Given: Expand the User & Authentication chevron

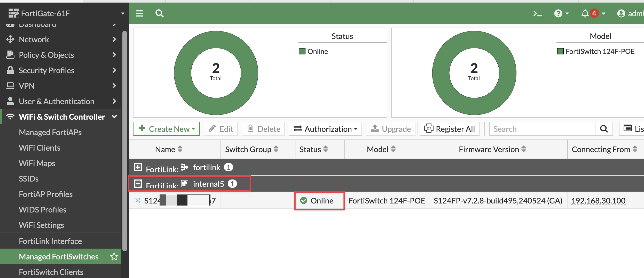Looking at the screenshot, I should (114, 101).
